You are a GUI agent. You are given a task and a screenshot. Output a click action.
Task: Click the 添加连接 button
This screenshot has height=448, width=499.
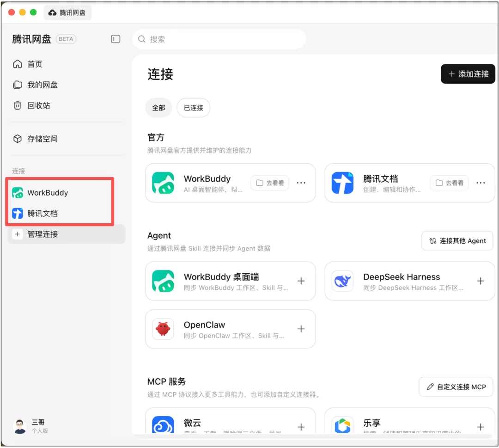pos(468,74)
